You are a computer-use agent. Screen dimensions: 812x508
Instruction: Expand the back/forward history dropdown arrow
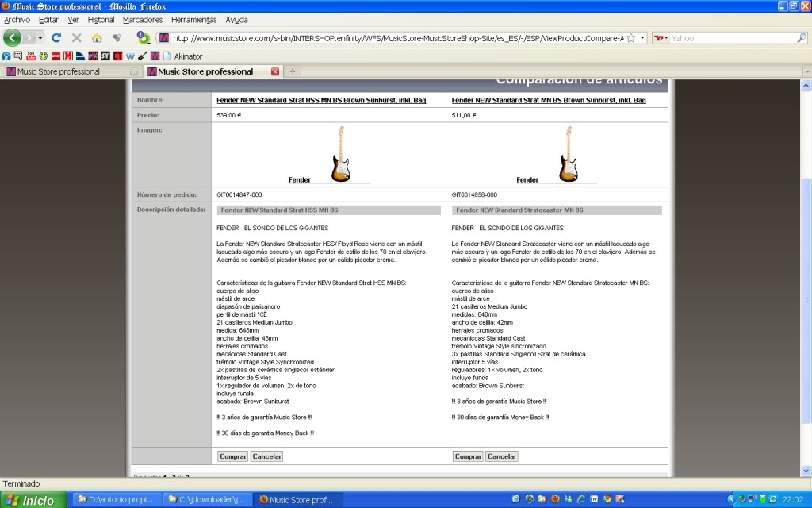pos(40,38)
